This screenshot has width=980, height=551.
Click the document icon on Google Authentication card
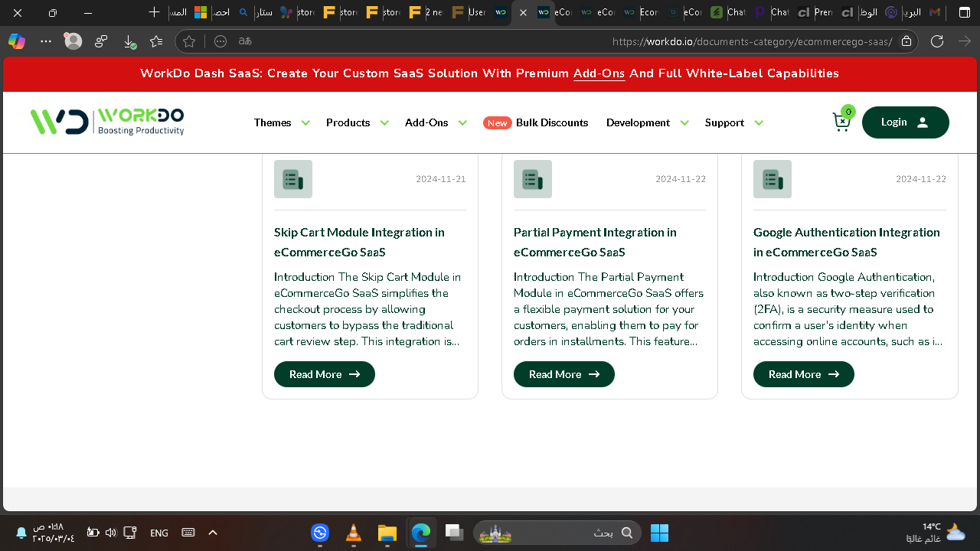coord(773,179)
